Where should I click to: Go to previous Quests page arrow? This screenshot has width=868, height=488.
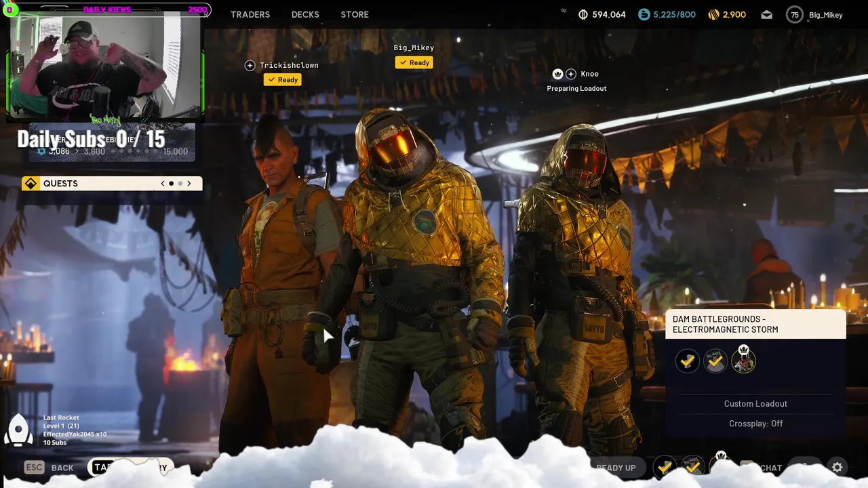tap(163, 184)
